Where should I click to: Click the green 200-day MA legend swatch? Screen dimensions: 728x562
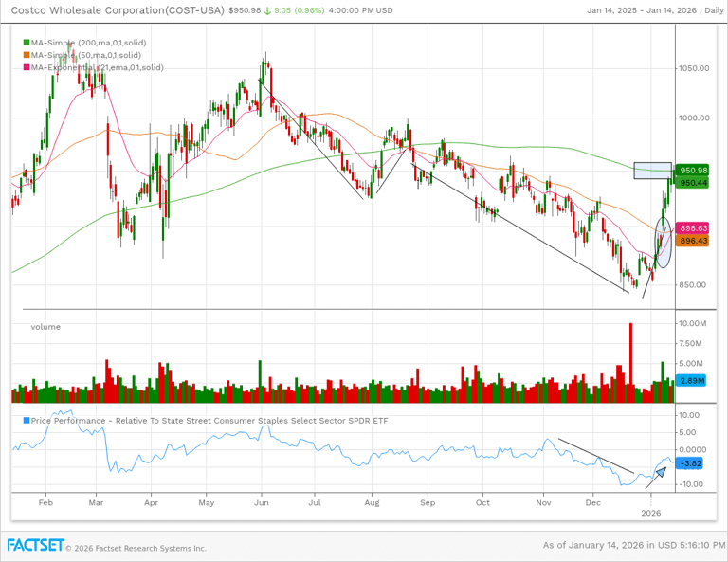click(26, 44)
